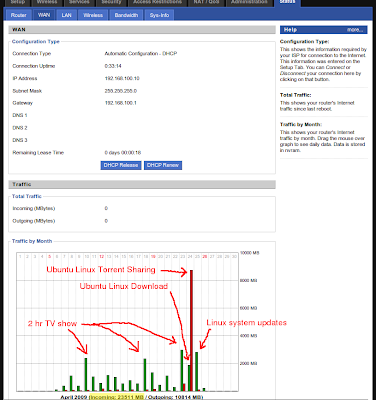Screen dimensions: 376x400
Task: Click the green incoming bar on day 10
Action: 86,374
